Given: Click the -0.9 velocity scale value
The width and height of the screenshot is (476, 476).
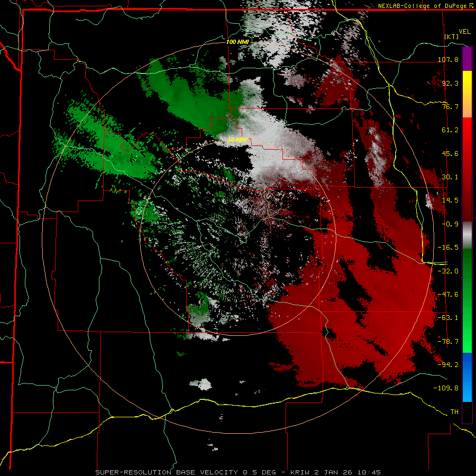Looking at the screenshot, I should (x=450, y=224).
